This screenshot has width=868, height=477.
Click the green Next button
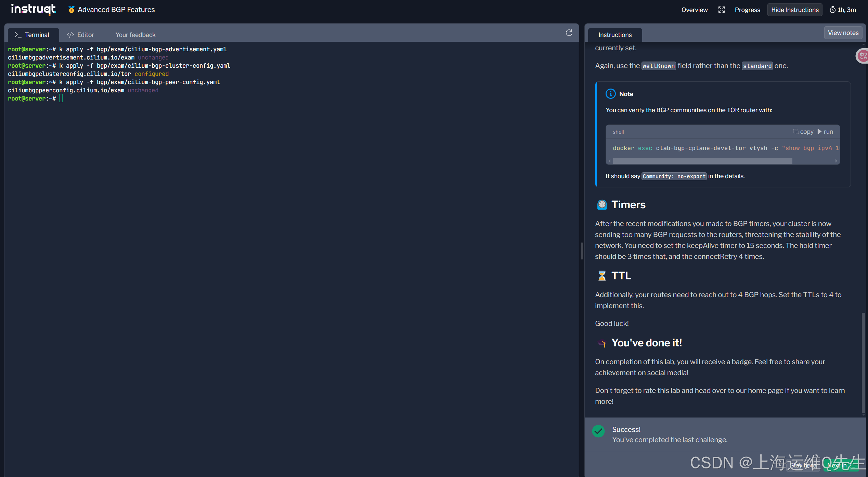pos(842,465)
